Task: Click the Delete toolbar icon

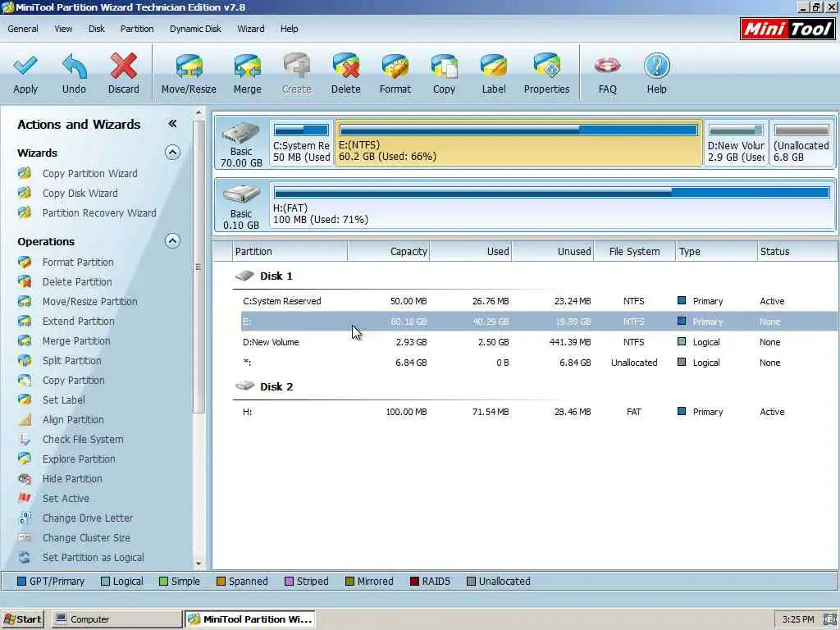Action: click(x=345, y=66)
